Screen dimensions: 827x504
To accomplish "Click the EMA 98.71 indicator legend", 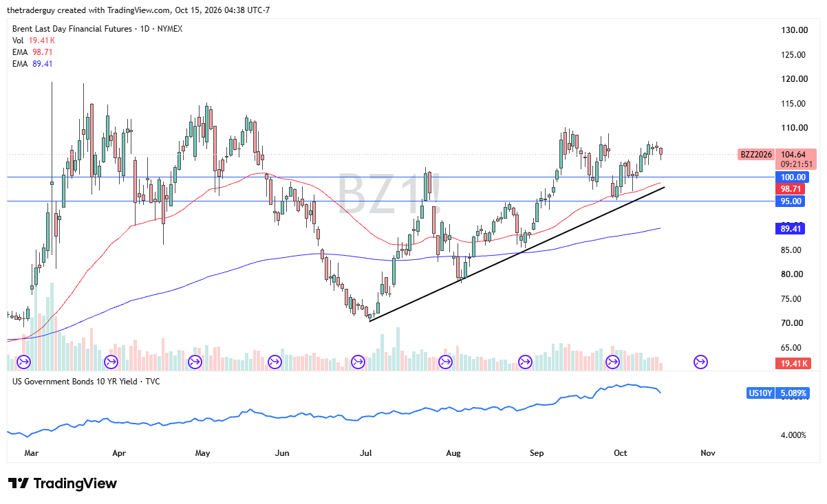I will click(32, 52).
